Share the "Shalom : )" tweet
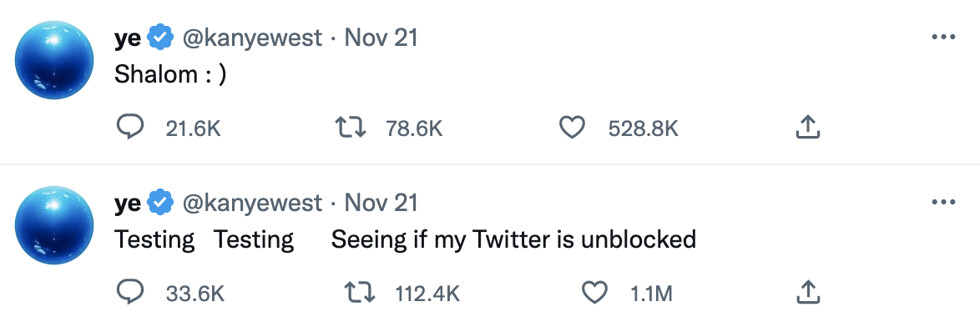Viewport: 980px width, 327px height. tap(807, 128)
